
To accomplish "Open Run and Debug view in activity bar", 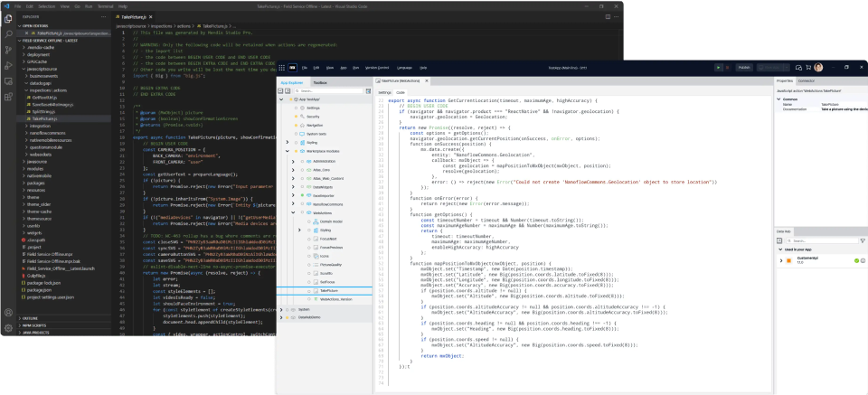I will (8, 66).
